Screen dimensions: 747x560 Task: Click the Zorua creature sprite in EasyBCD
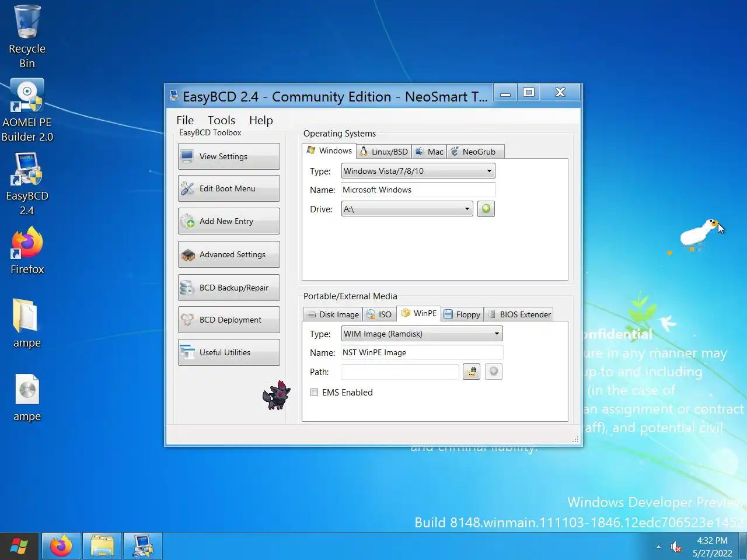tap(277, 395)
